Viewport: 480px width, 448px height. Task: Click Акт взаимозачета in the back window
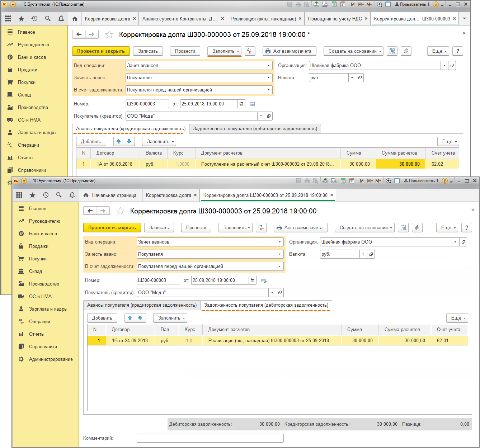(x=289, y=51)
